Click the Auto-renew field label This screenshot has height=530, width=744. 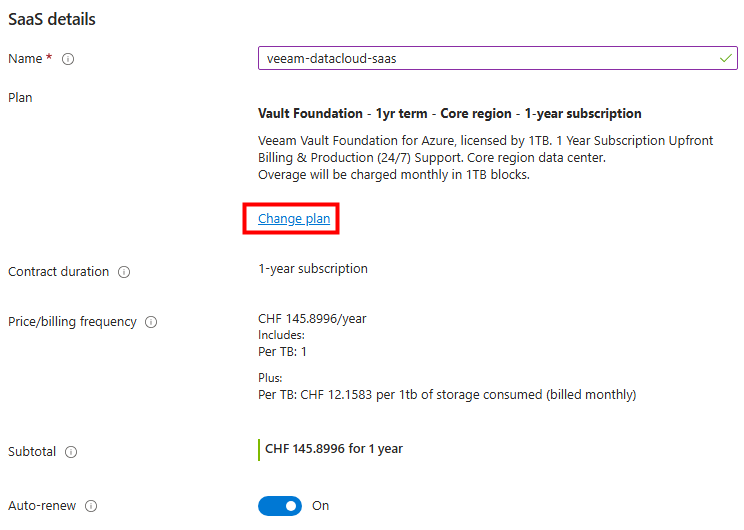(x=42, y=506)
